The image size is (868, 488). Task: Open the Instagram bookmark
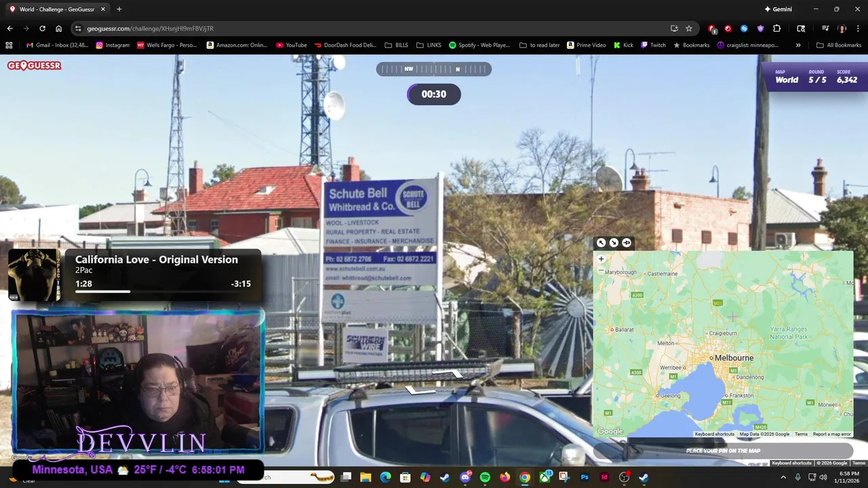[113, 45]
